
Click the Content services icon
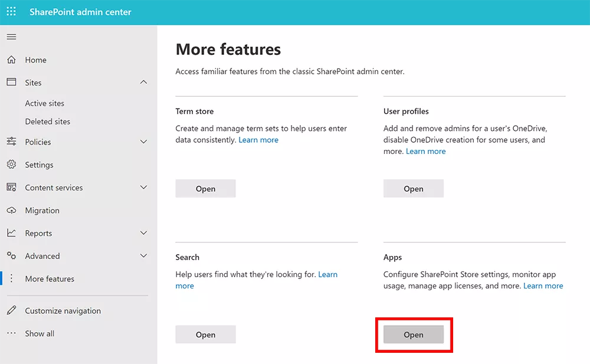(11, 187)
